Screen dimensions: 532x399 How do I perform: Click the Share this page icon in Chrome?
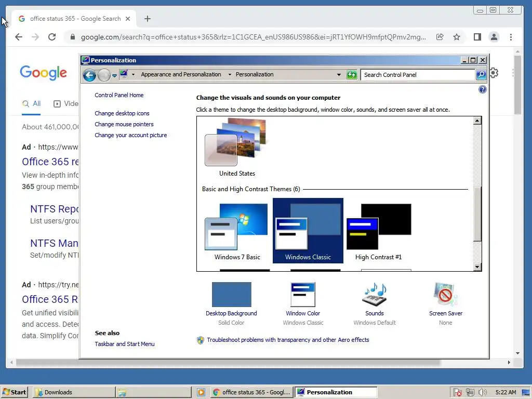point(440,37)
